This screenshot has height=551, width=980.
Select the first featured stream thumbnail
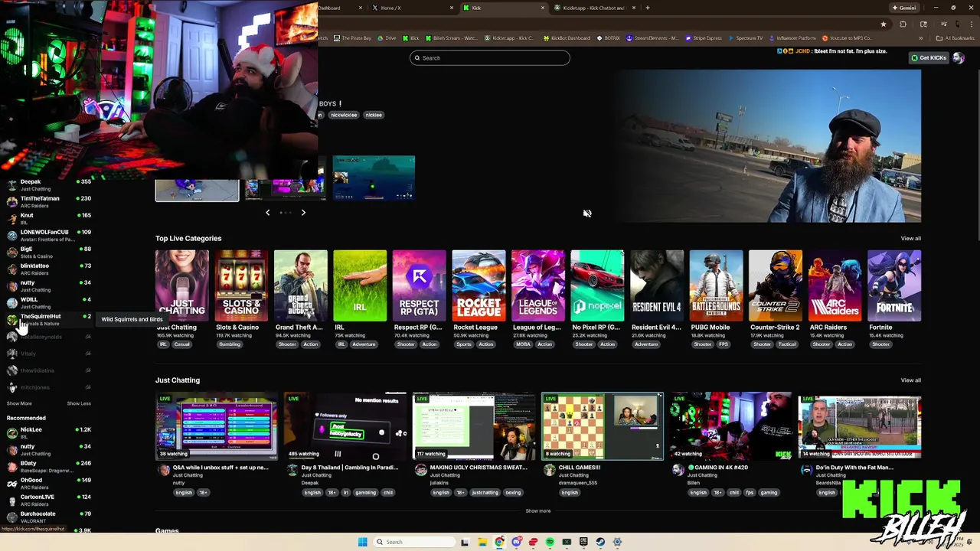tap(198, 191)
